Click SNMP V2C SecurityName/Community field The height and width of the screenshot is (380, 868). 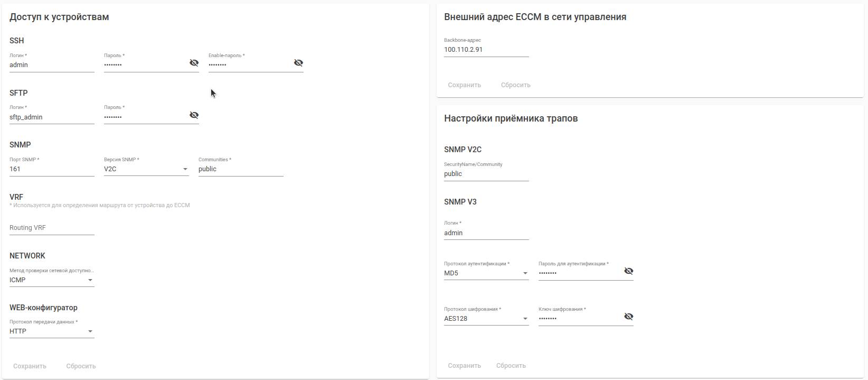[486, 174]
